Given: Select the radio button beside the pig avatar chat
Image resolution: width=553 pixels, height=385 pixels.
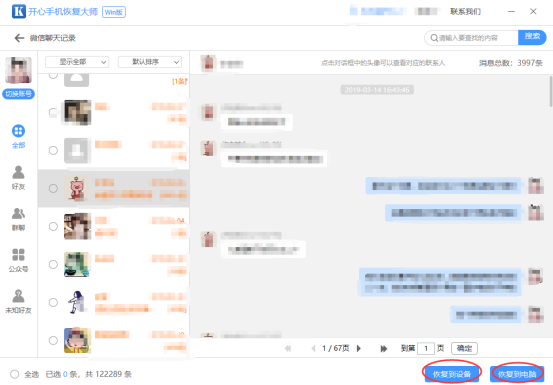Looking at the screenshot, I should pos(53,188).
